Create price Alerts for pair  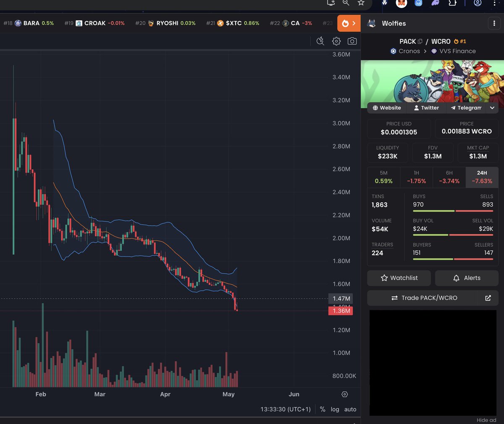(467, 278)
